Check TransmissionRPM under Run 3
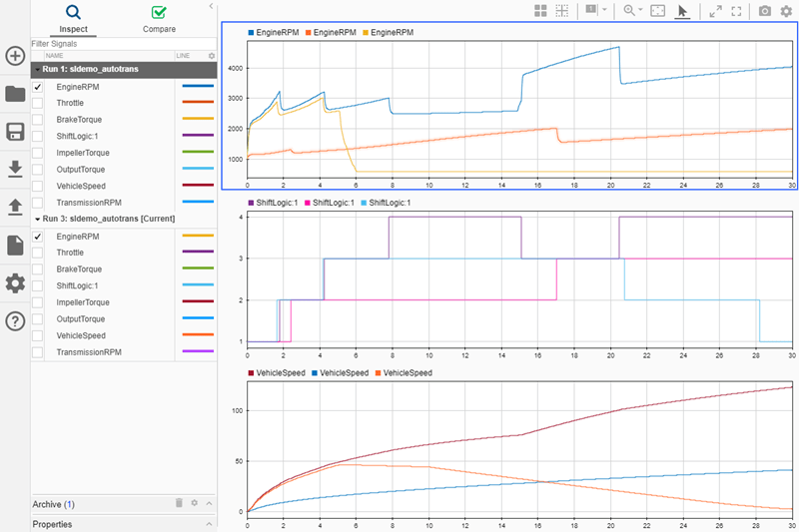The image size is (799, 532). click(x=38, y=352)
